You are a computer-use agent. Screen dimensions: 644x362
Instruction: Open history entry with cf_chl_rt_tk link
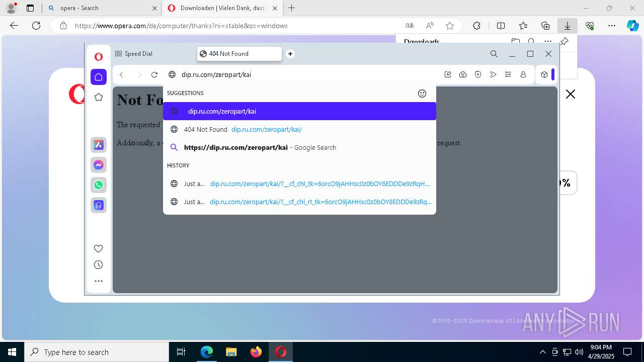(299, 202)
